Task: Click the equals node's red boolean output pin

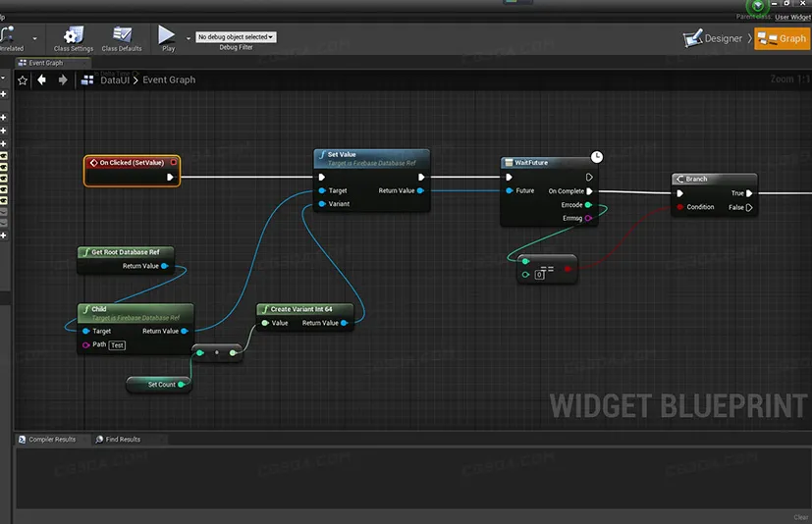Action: pos(568,269)
